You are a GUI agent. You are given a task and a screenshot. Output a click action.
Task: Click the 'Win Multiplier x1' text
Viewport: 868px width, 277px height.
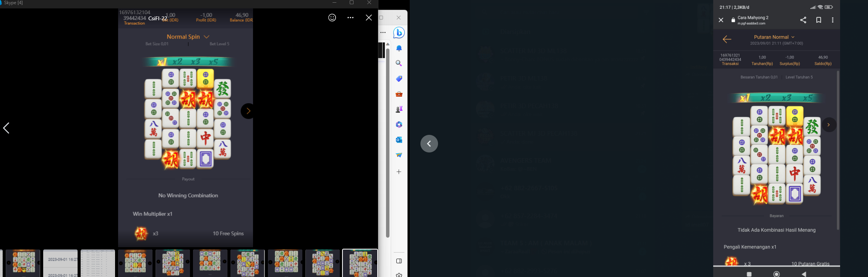pyautogui.click(x=153, y=214)
